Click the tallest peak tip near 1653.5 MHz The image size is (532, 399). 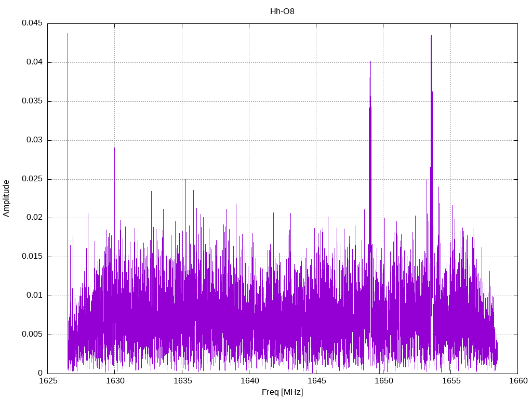[431, 35]
